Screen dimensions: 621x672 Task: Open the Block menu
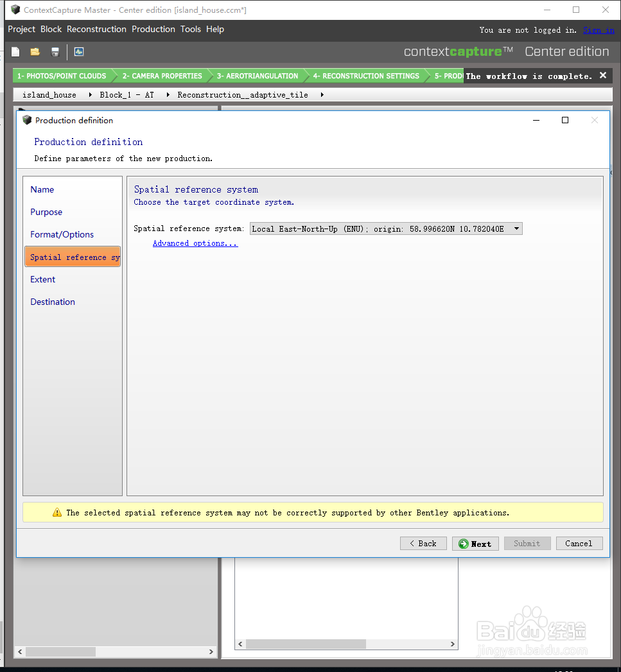coord(51,29)
